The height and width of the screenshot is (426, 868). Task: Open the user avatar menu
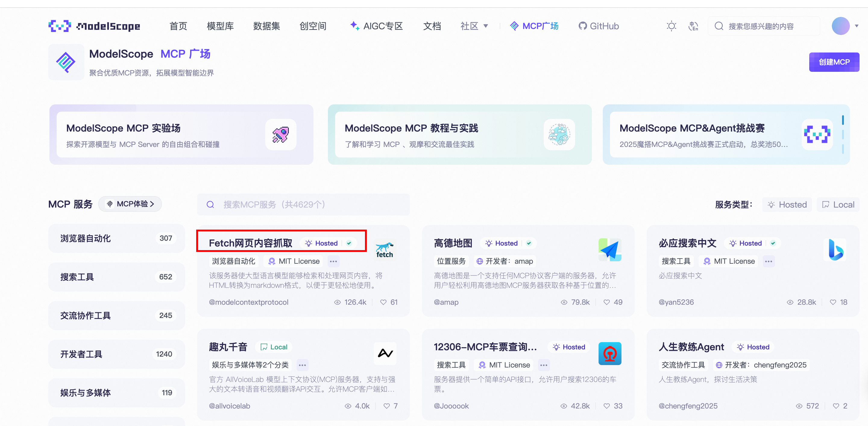[840, 26]
